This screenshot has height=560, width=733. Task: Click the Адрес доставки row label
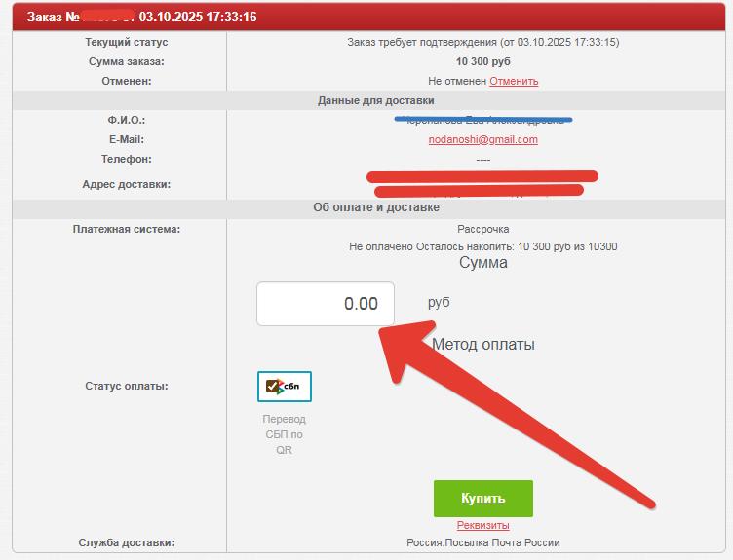[127, 184]
